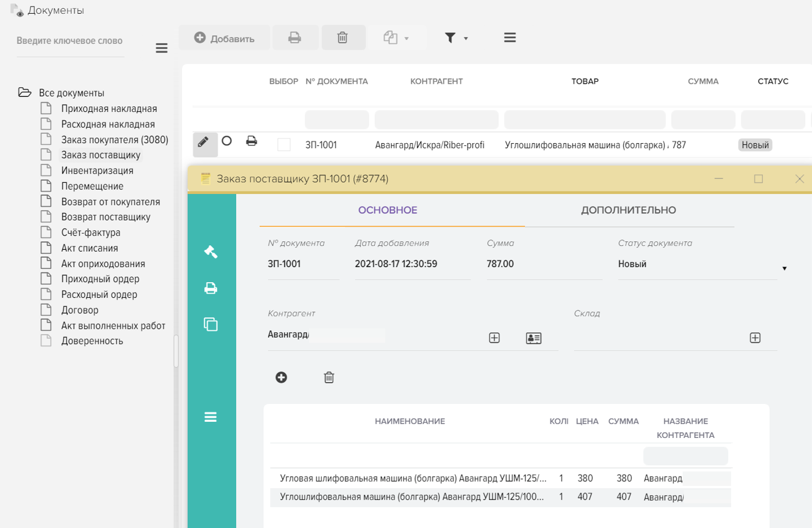Delete item with trash icon above table
Image resolution: width=812 pixels, height=528 pixels.
coord(329,377)
